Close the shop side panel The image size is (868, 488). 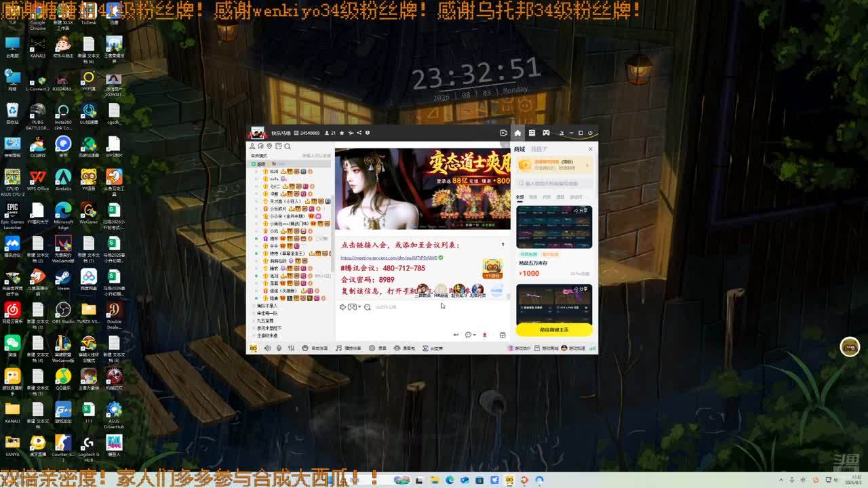pos(590,149)
